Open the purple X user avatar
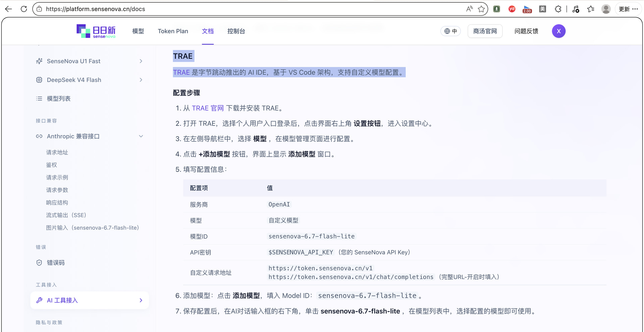 click(x=559, y=31)
